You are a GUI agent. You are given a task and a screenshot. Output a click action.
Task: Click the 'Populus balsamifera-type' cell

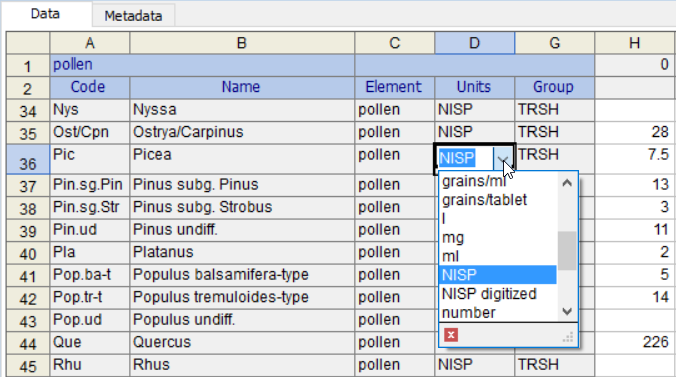242,276
